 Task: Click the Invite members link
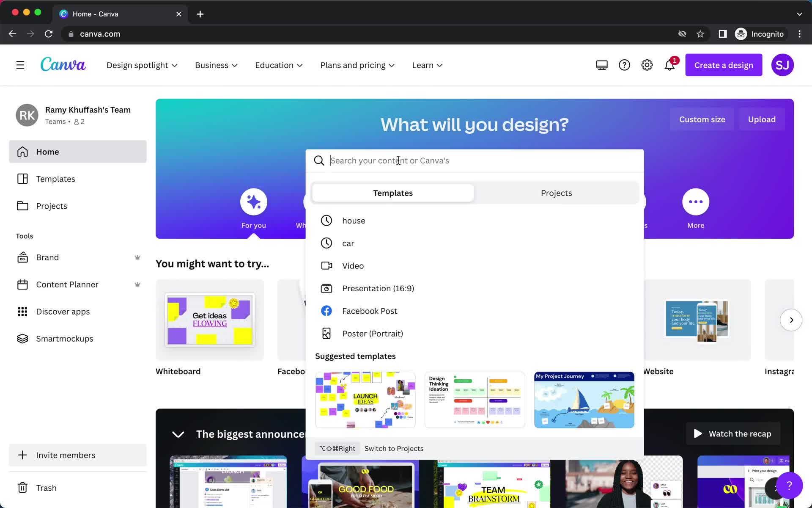65,455
